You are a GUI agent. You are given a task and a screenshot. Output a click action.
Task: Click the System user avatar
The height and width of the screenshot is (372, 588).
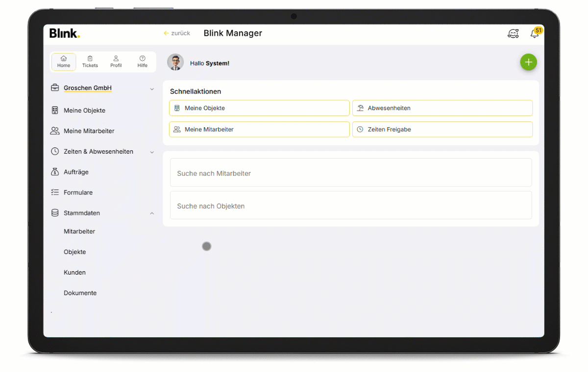coord(175,62)
